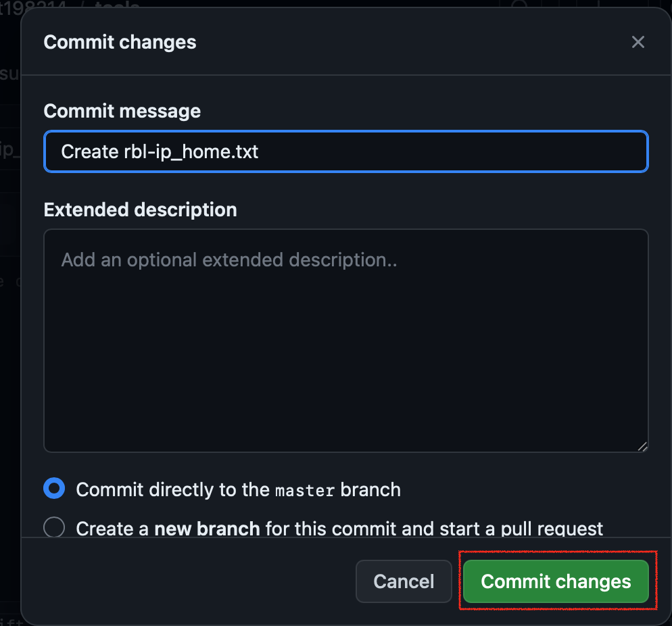
Task: Click the empty radio circle for new branch
Action: click(53, 527)
